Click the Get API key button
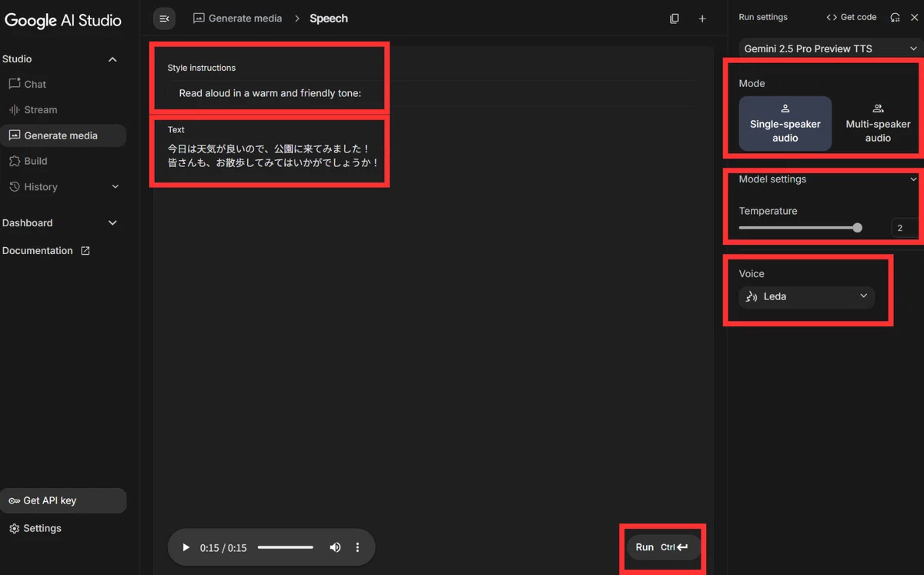The image size is (924, 575). coord(63,500)
